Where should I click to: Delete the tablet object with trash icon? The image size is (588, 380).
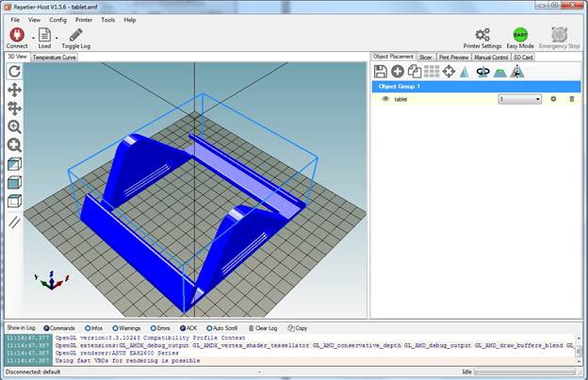pos(571,99)
